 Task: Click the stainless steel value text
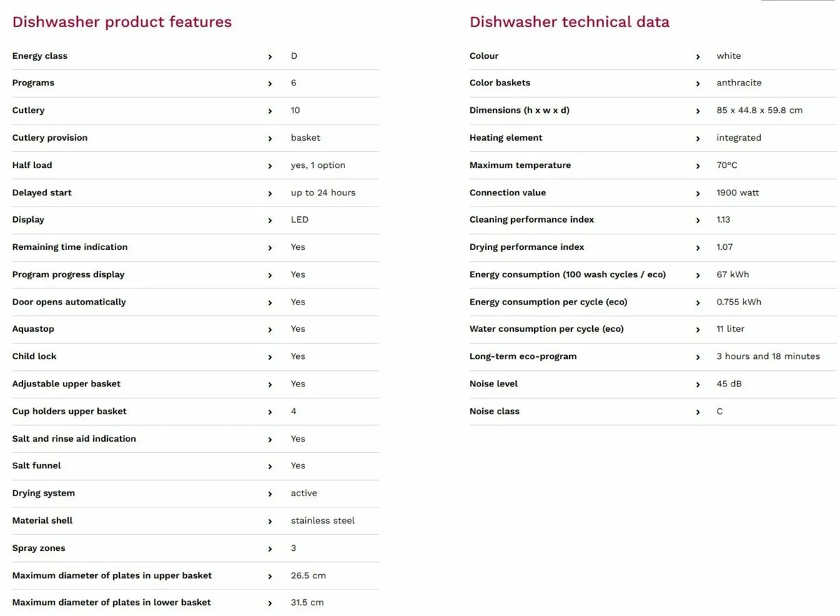[323, 521]
